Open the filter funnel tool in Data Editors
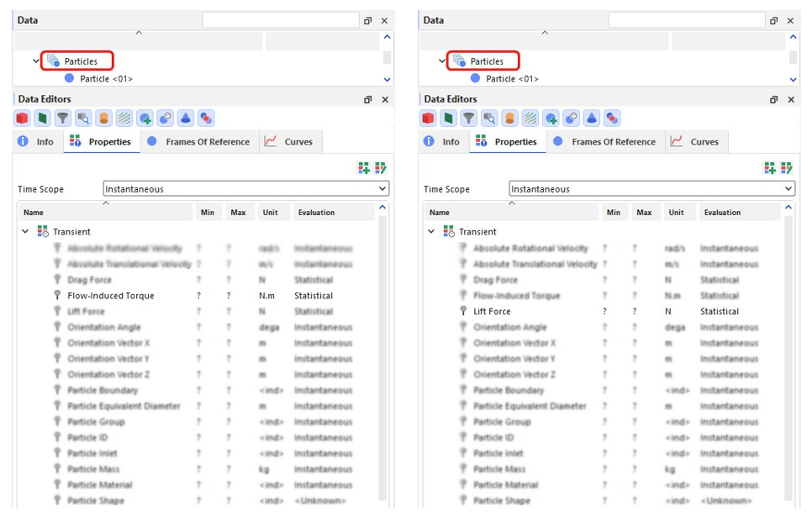The height and width of the screenshot is (527, 812). point(62,118)
